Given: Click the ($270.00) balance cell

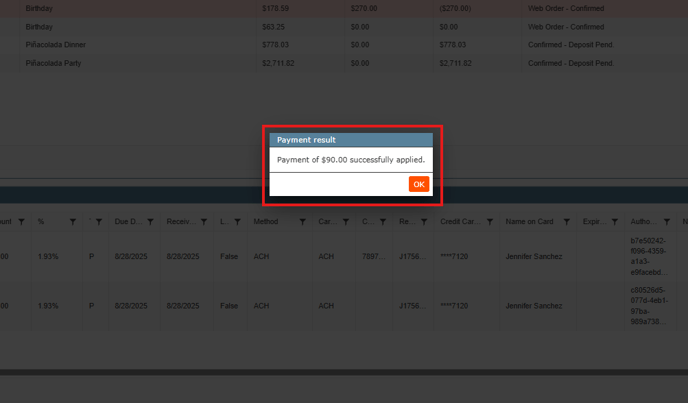Looking at the screenshot, I should tap(455, 8).
